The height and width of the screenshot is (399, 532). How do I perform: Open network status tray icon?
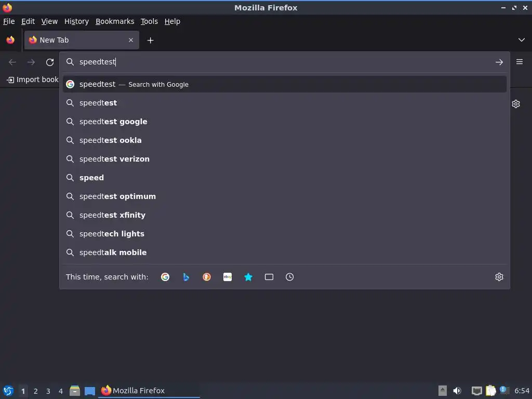point(477,391)
